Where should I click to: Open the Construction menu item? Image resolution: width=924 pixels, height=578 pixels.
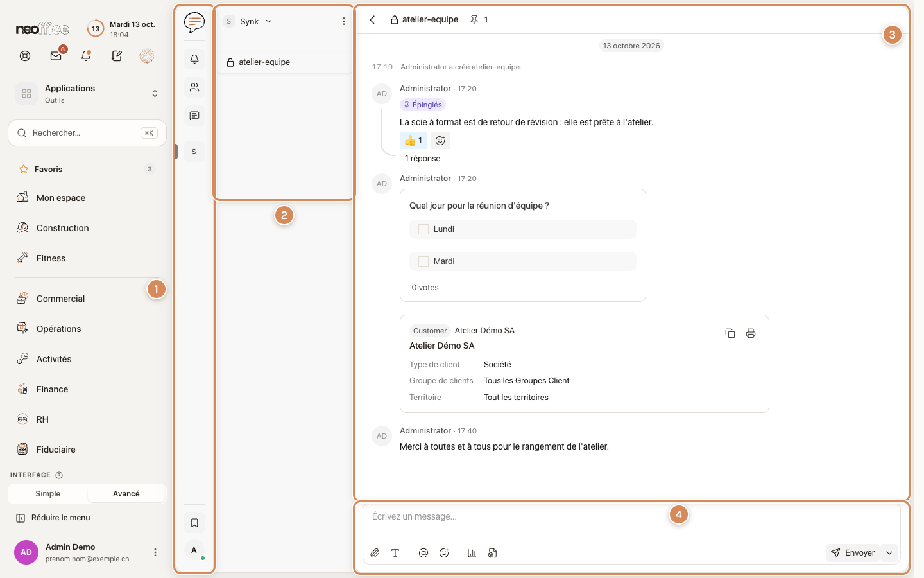point(87,228)
